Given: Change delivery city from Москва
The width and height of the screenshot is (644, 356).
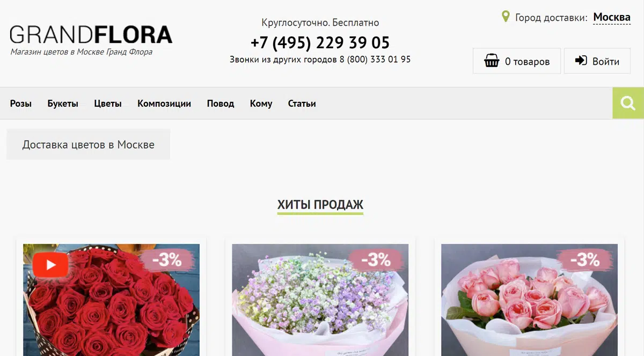Looking at the screenshot, I should [x=612, y=18].
